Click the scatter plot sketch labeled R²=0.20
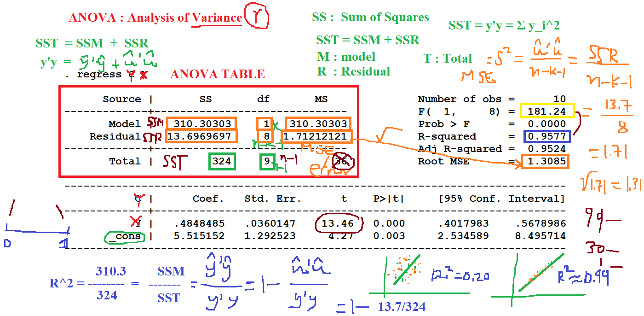The height and width of the screenshot is (316, 644). [400, 275]
